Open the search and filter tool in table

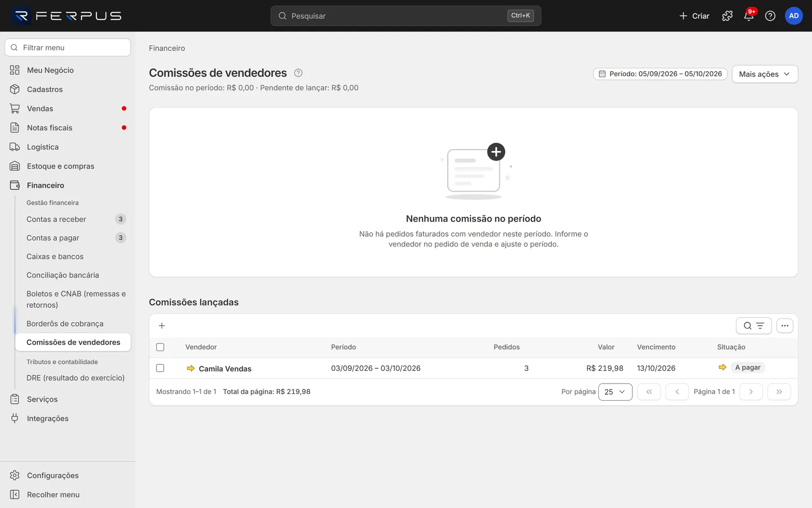pyautogui.click(x=754, y=326)
